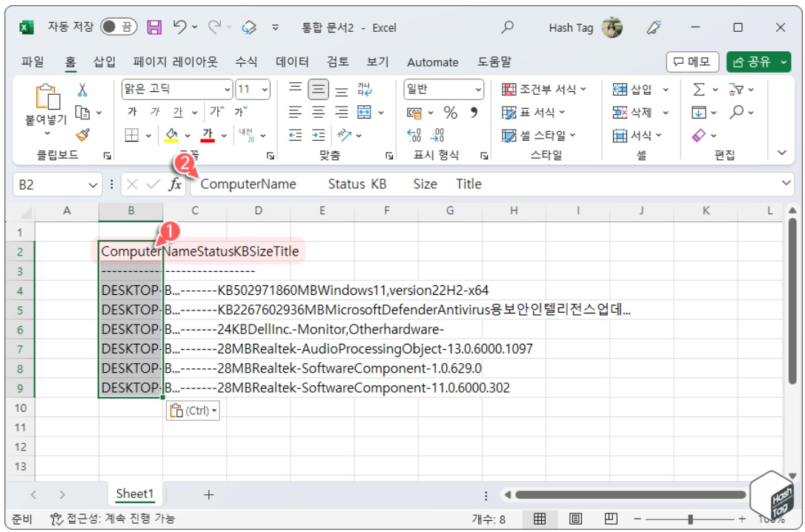This screenshot has width=805, height=532.
Task: Click the red font color icon
Action: (x=208, y=135)
